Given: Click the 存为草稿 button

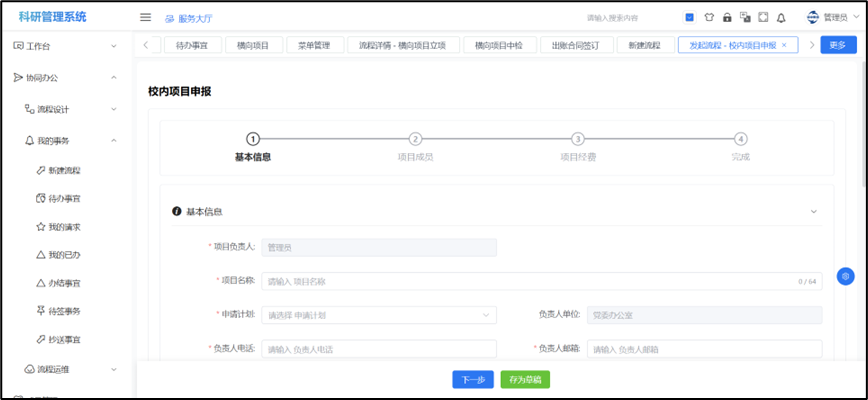Looking at the screenshot, I should click(x=525, y=380).
